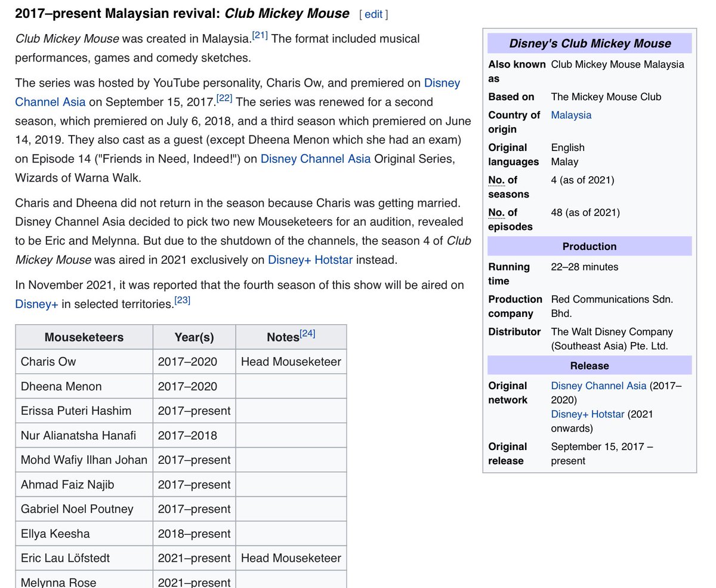This screenshot has width=716, height=588.
Task: Open citation reference [21]
Action: [260, 36]
